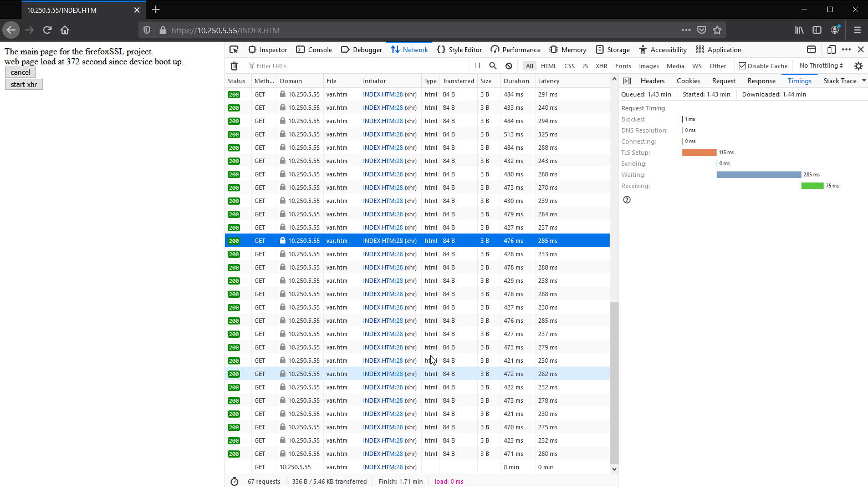
Task: Collapse the request details pane
Action: click(627, 81)
